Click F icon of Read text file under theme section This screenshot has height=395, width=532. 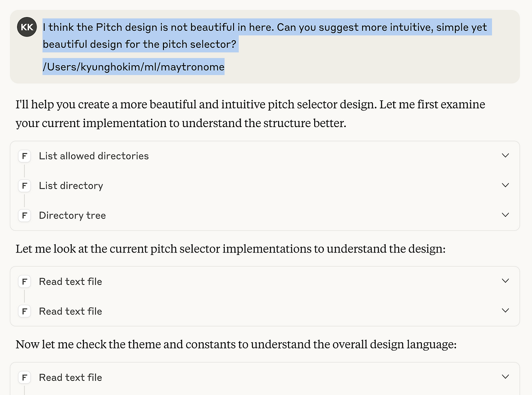[25, 378]
